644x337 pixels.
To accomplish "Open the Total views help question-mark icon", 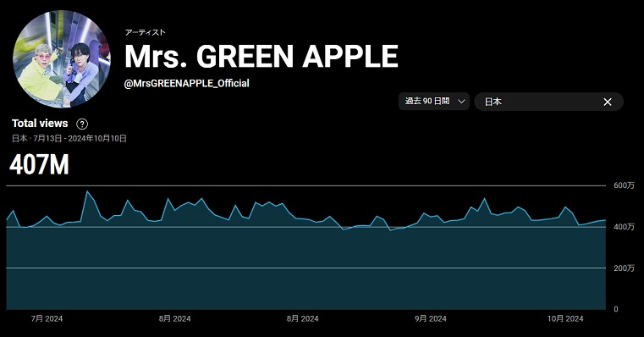I will tap(82, 124).
